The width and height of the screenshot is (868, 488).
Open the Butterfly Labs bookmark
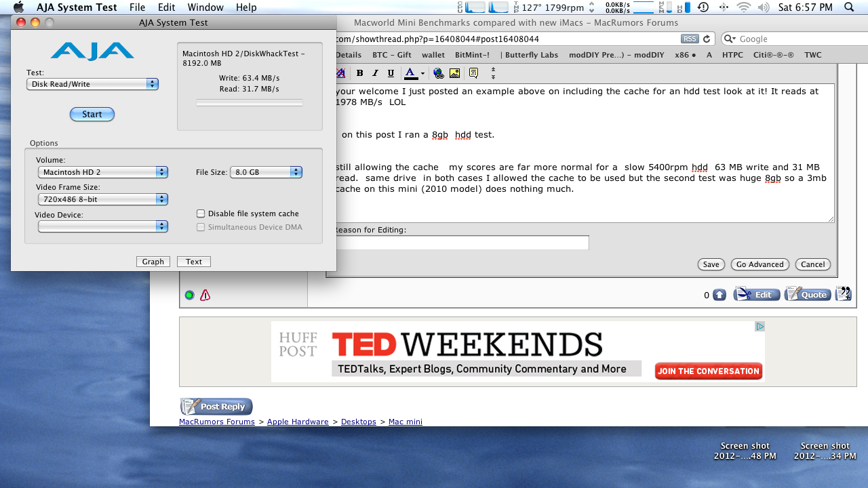coord(529,55)
